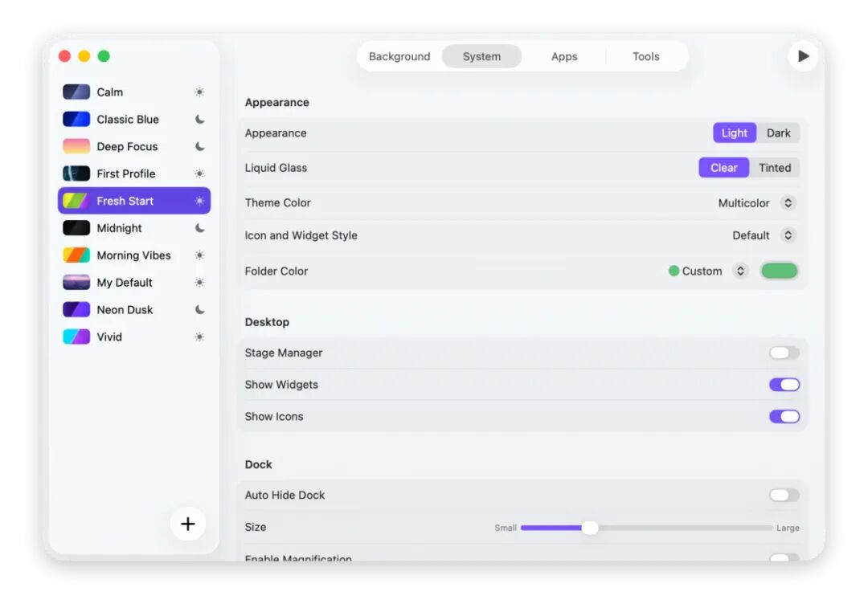Click the green custom folder color swatch
Viewport: 868px width, 612px height.
coord(779,271)
